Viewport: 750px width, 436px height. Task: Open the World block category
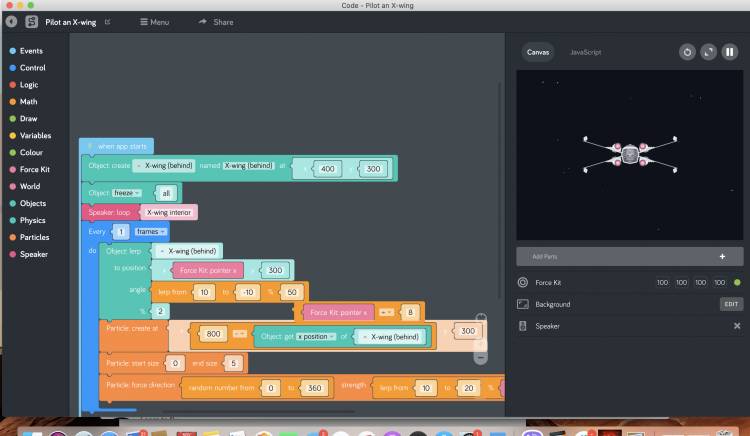tap(25, 186)
